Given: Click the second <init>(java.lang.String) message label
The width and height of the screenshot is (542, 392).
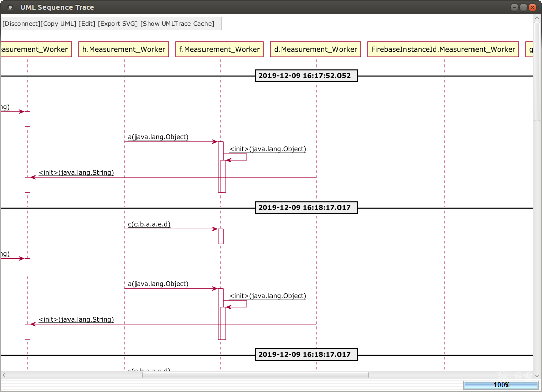Looking at the screenshot, I should pos(77,320).
